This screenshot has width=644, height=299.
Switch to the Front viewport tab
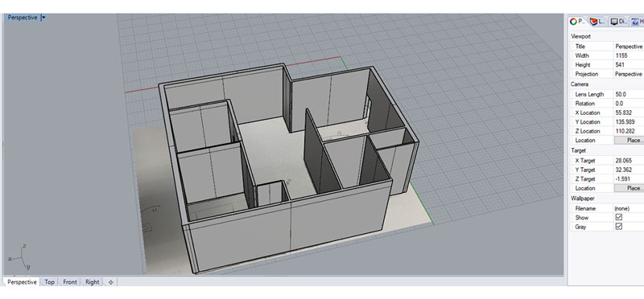click(x=70, y=282)
